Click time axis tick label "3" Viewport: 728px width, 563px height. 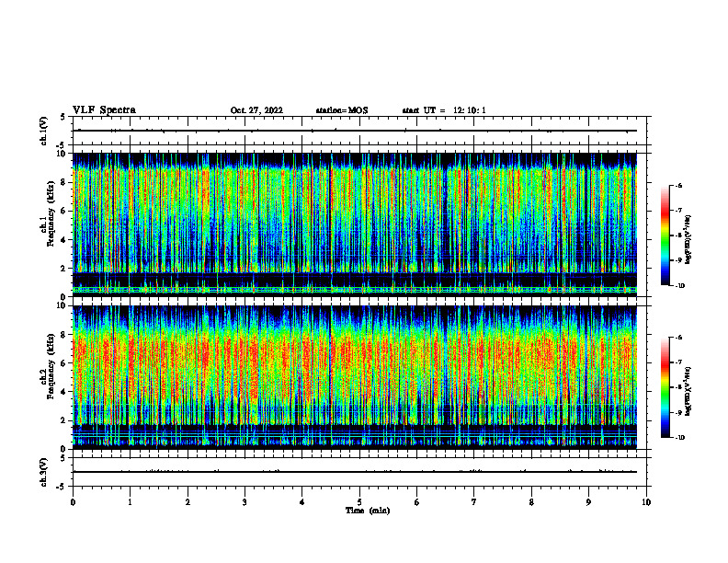(245, 502)
